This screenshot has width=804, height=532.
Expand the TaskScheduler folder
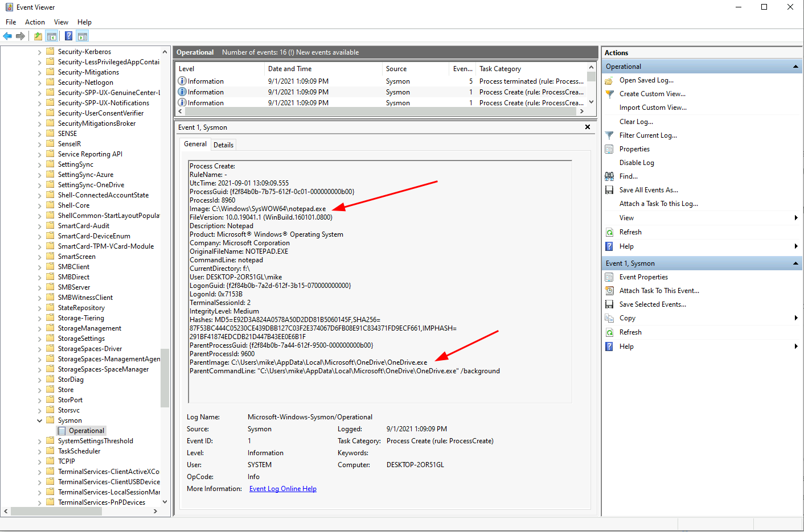(x=39, y=451)
